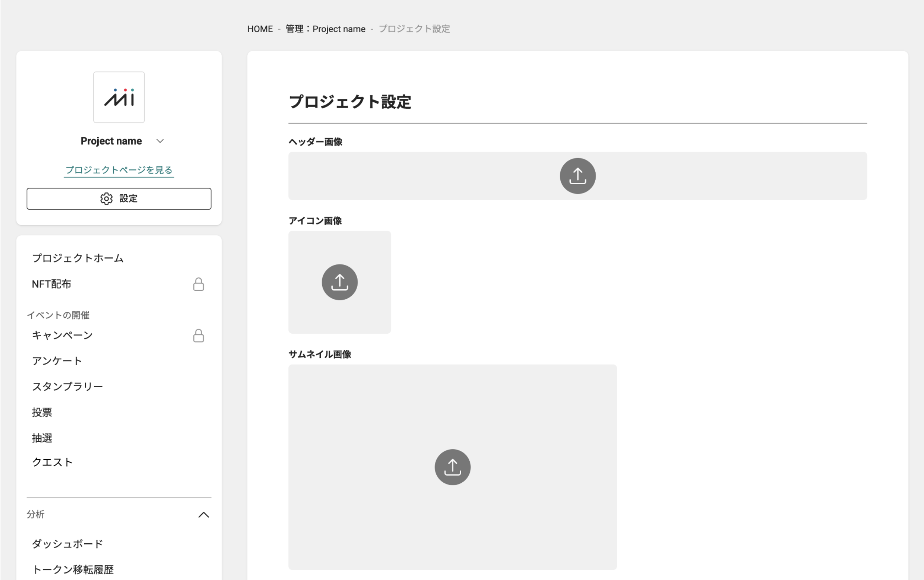Click the icon image upload button
924x580 pixels.
click(x=339, y=282)
